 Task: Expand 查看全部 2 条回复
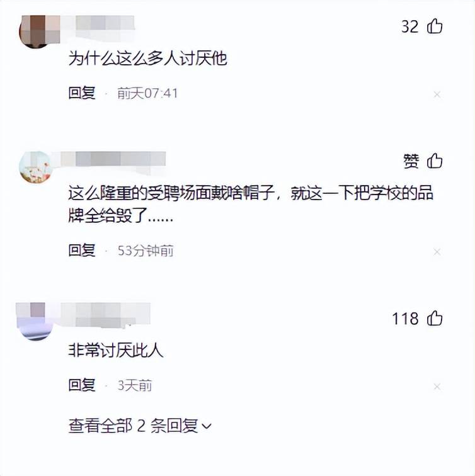[140, 425]
